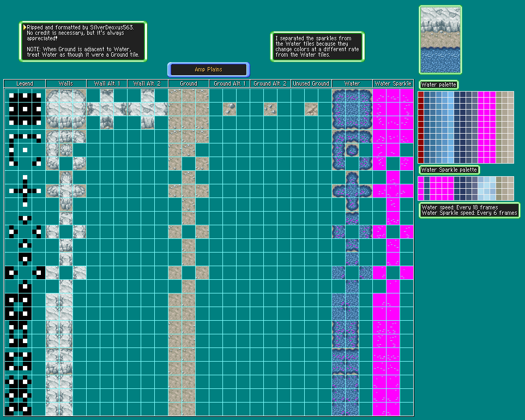Select the Walls column header

click(65, 83)
